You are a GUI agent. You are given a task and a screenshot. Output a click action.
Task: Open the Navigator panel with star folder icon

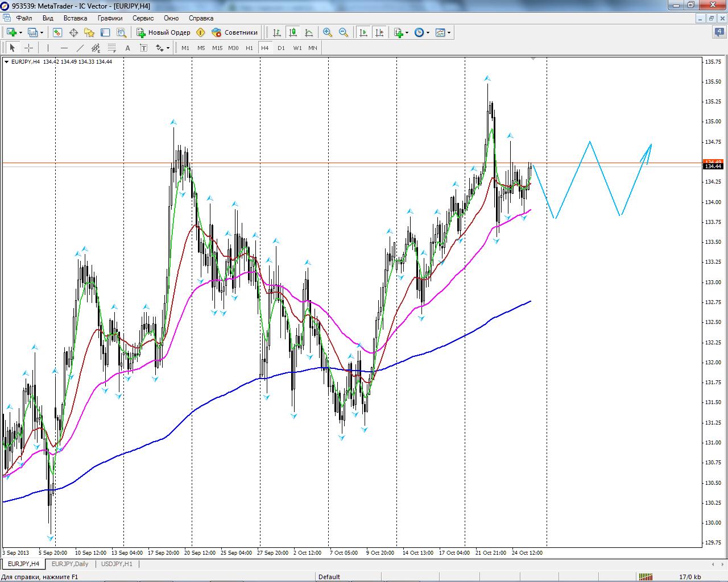(89, 32)
